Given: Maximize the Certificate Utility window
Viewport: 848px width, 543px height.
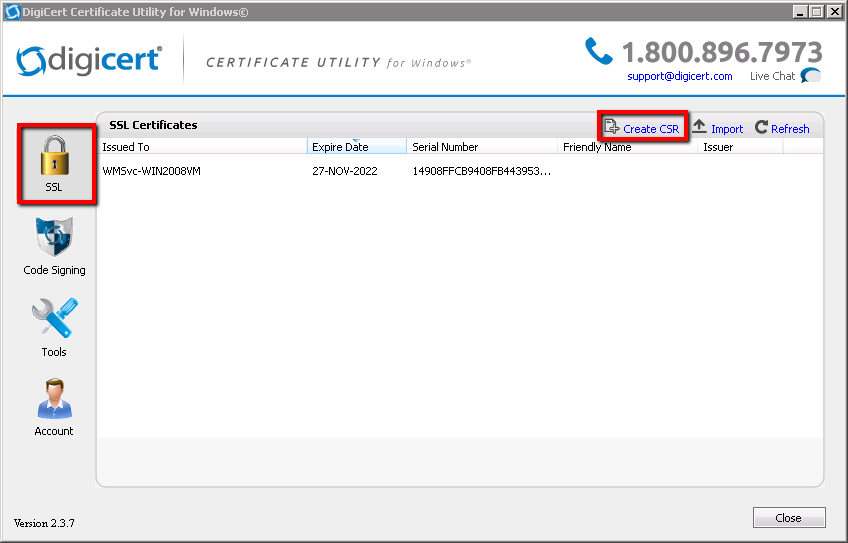Looking at the screenshot, I should [817, 12].
